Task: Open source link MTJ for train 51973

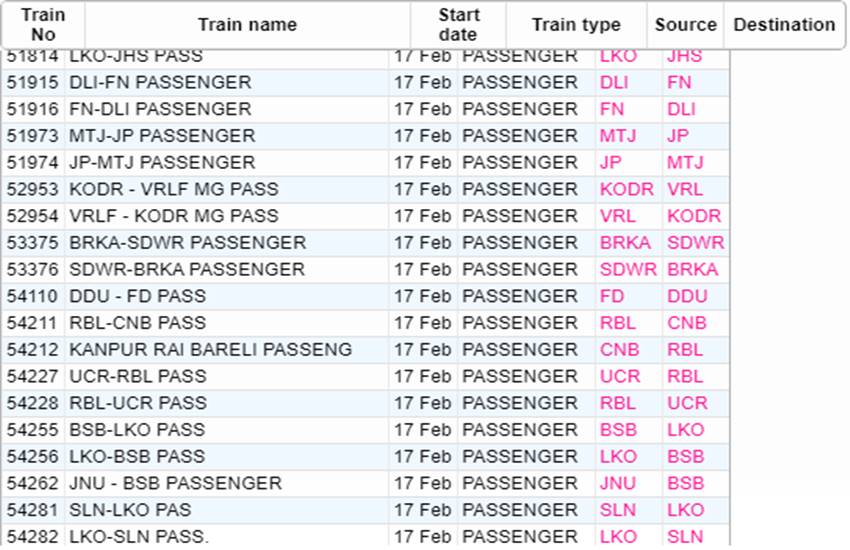Action: [x=617, y=135]
